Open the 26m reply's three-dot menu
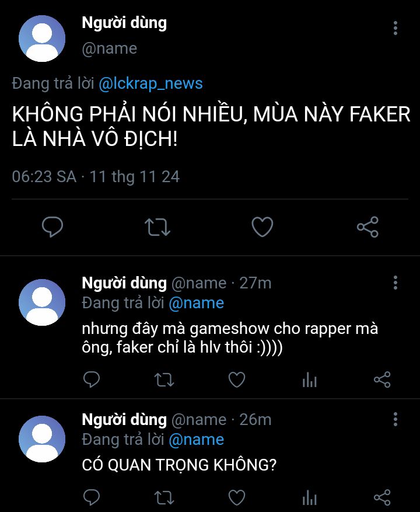The height and width of the screenshot is (512, 420). [x=395, y=419]
